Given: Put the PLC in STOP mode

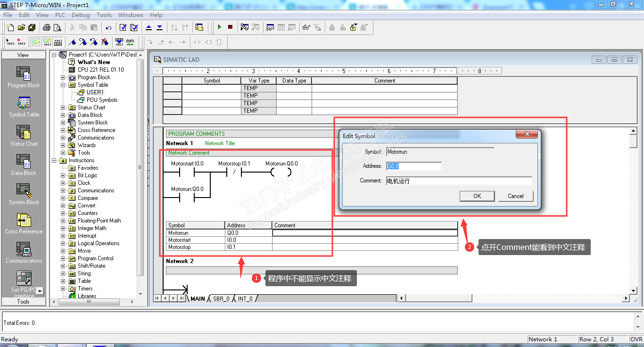Looking at the screenshot, I should pyautogui.click(x=230, y=27).
